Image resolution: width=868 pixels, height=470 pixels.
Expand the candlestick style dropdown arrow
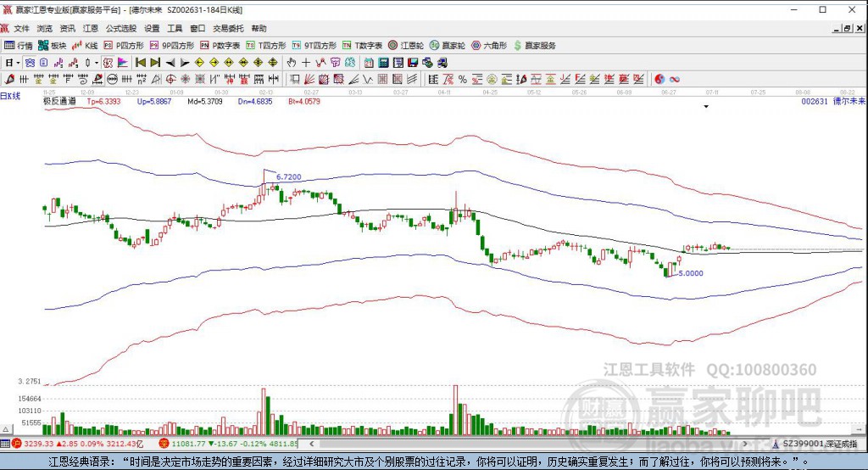pyautogui.click(x=97, y=63)
